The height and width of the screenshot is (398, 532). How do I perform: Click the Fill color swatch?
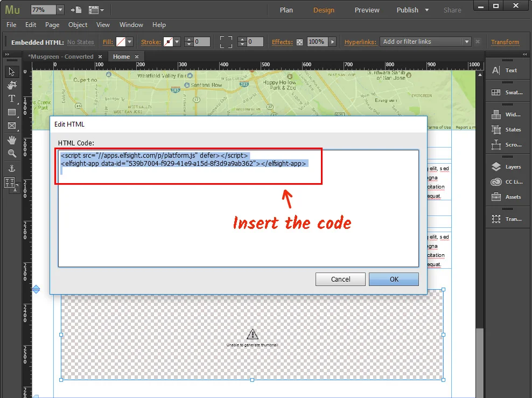click(121, 41)
